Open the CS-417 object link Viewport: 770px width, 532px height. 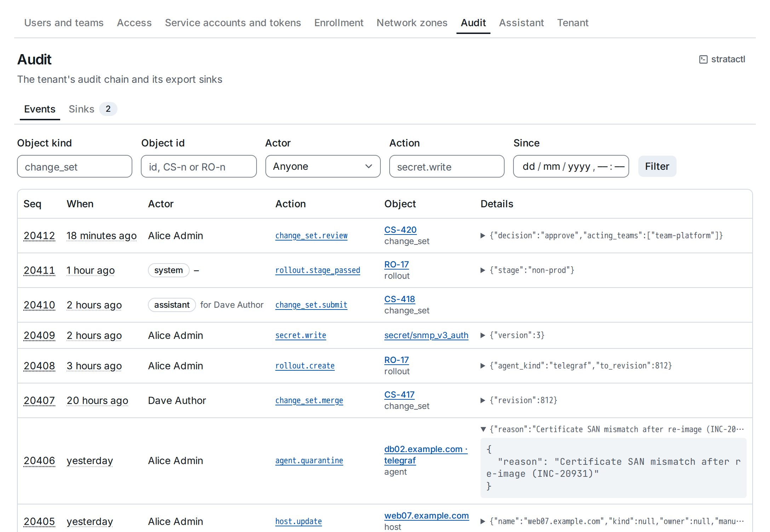399,394
